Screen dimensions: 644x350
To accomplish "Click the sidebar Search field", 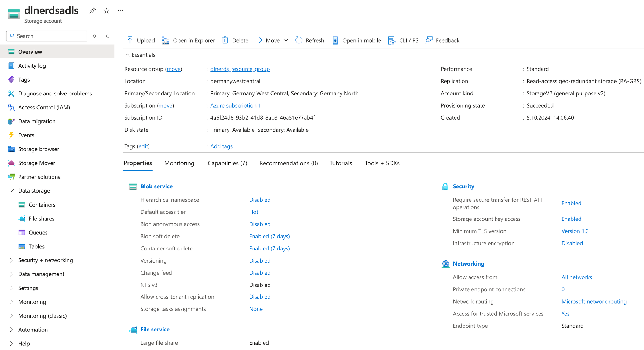I will [46, 36].
